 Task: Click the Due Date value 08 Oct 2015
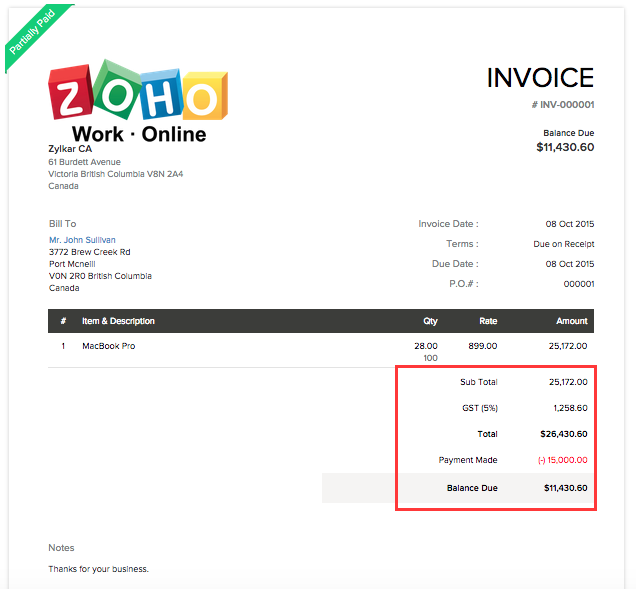pos(569,264)
